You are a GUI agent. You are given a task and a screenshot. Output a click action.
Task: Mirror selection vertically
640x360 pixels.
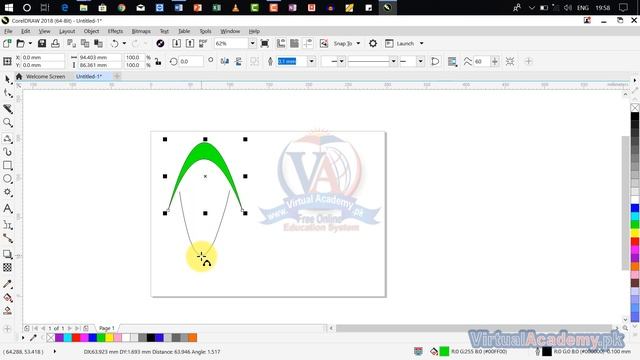(238, 61)
